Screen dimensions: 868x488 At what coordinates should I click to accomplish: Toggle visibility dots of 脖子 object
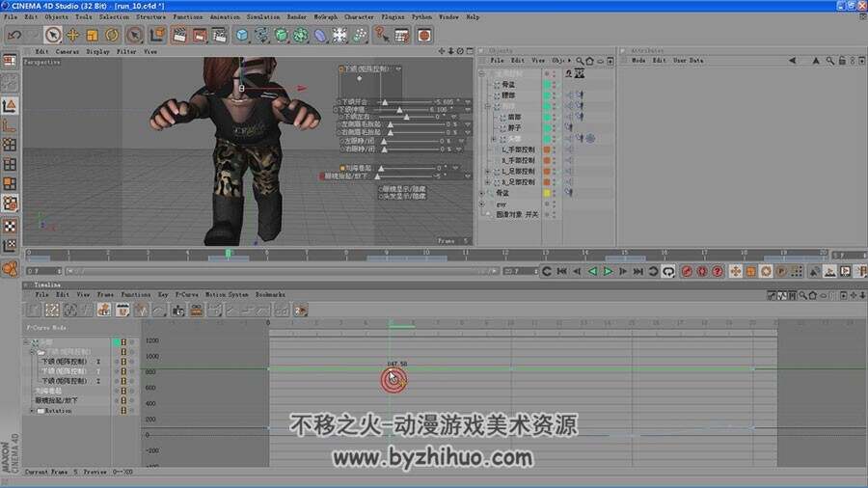pos(555,128)
